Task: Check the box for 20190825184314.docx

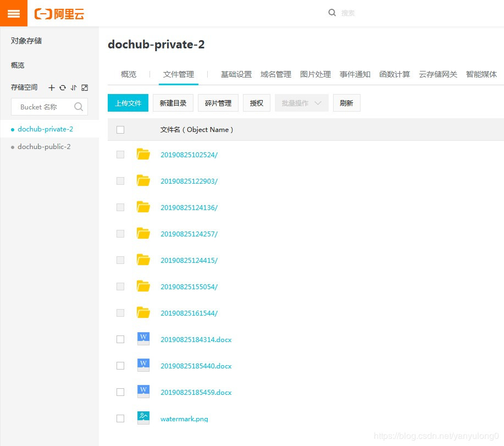Action: pos(120,339)
